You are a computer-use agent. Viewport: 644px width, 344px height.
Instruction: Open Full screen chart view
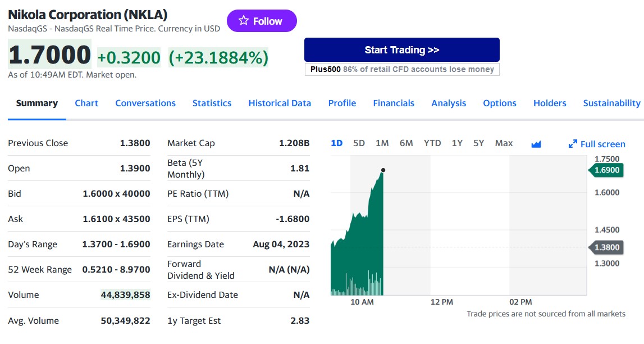597,144
